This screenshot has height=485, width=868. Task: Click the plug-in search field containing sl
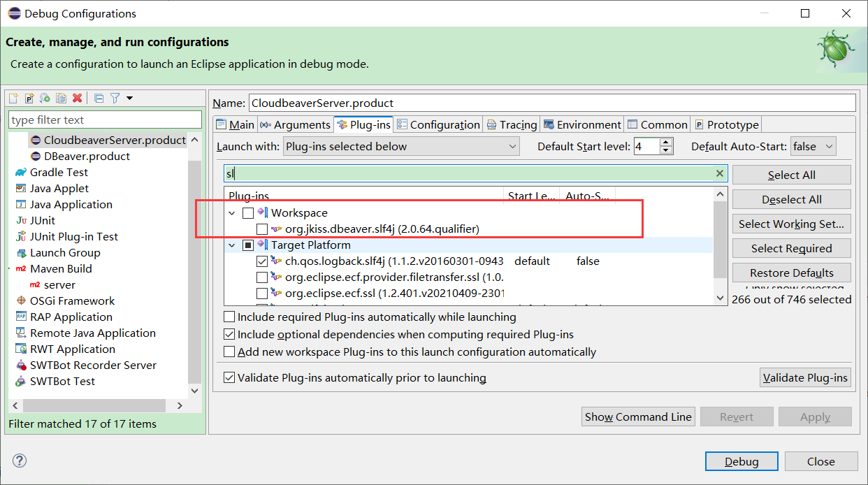475,173
